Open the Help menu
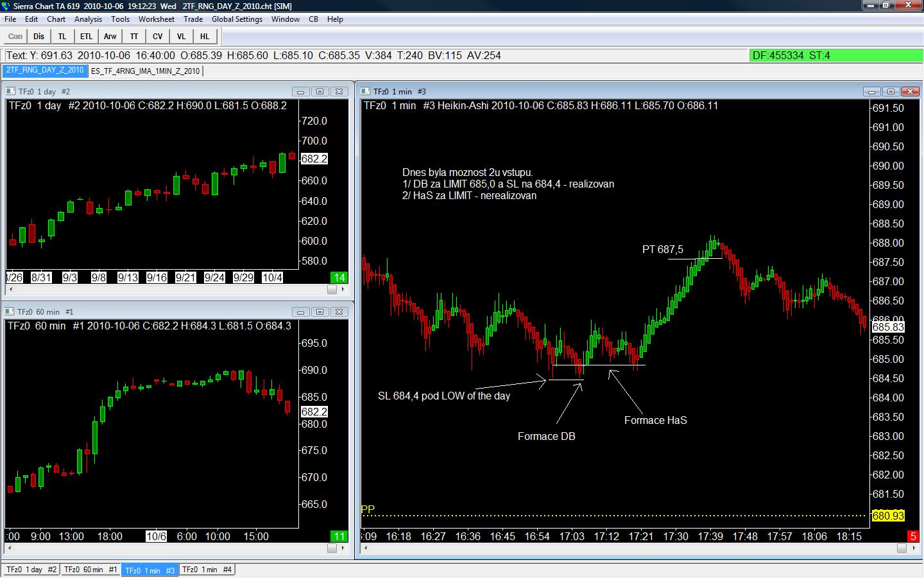Image resolution: width=924 pixels, height=578 pixels. click(x=335, y=19)
